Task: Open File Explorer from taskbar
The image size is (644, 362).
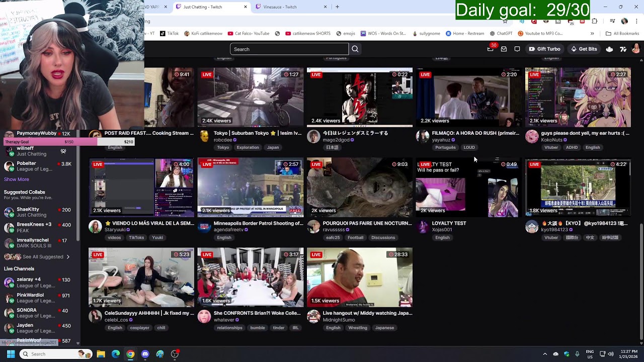Action: 101,354
